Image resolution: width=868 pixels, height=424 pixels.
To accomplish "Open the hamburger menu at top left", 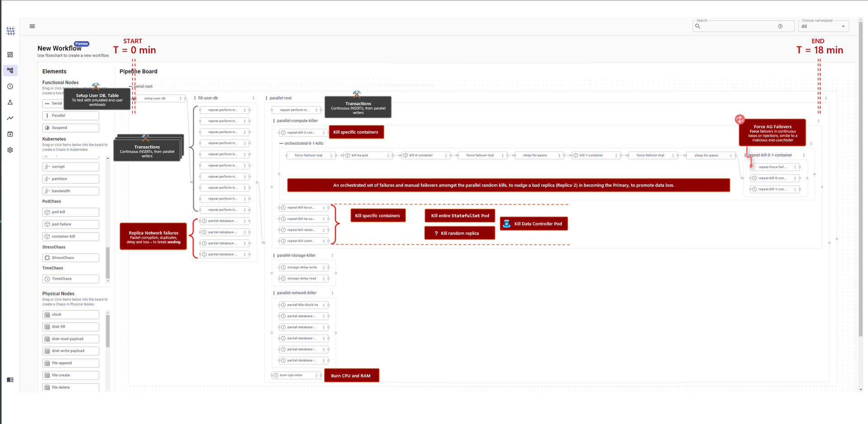I will click(x=32, y=26).
